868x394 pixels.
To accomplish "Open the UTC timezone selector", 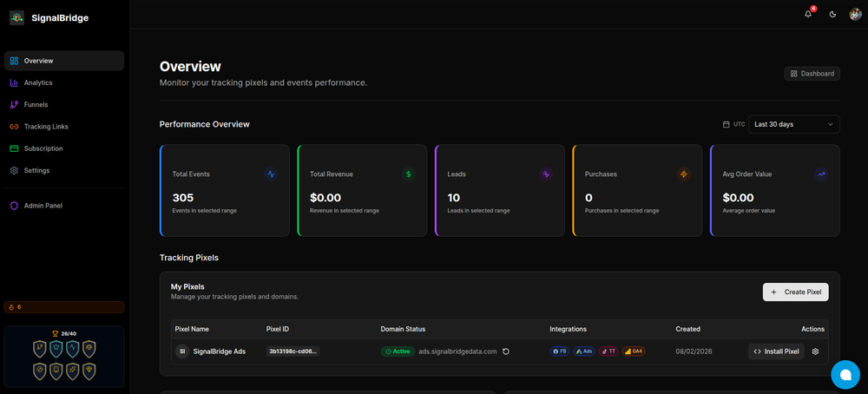I will click(733, 124).
